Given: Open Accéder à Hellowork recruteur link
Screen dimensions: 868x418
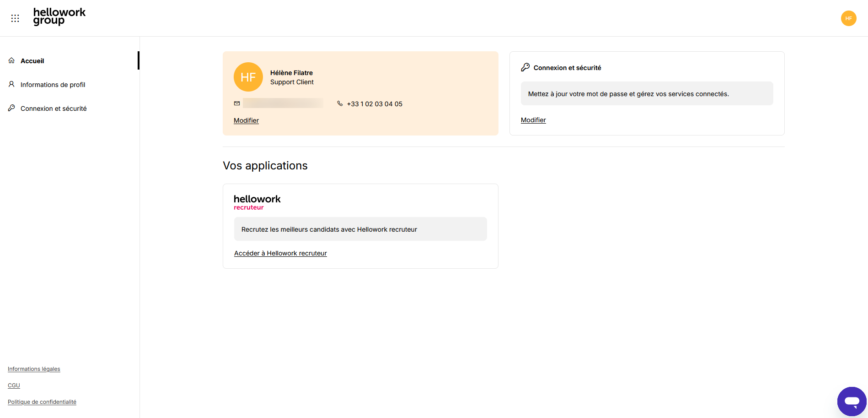Looking at the screenshot, I should (x=280, y=253).
